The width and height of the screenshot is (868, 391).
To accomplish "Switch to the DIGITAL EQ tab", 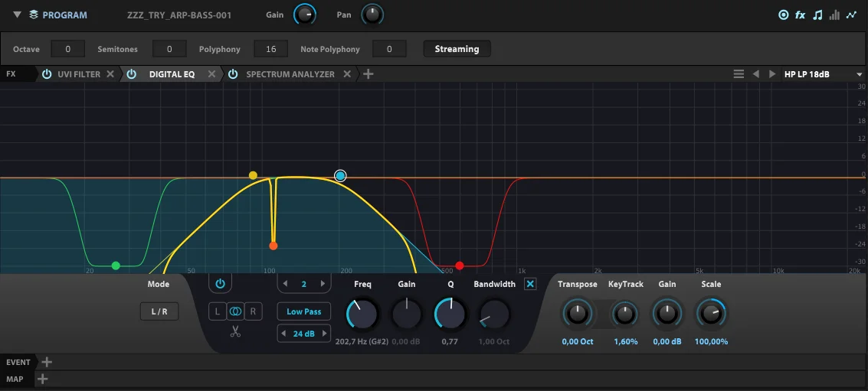I will click(172, 73).
